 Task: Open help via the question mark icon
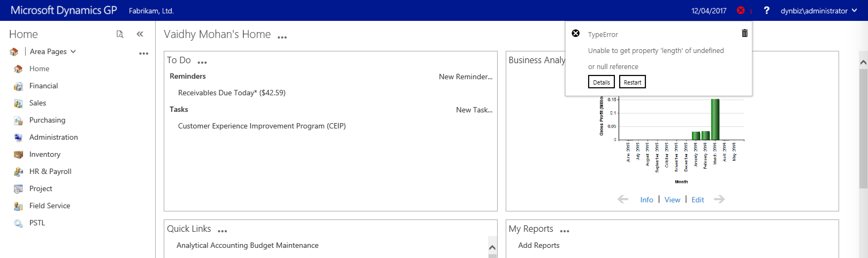click(766, 10)
